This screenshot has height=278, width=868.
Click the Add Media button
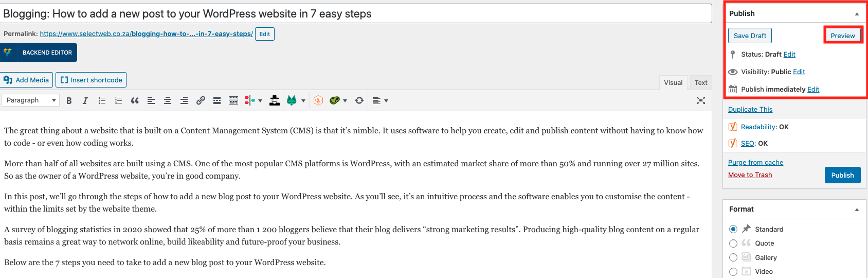pos(26,80)
